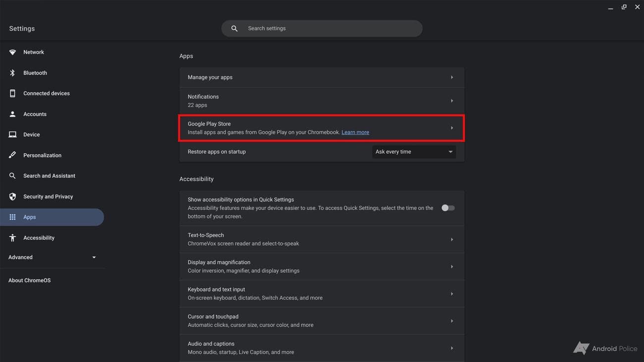Select Search and Assistant in sidebar
The height and width of the screenshot is (362, 644).
pos(49,176)
